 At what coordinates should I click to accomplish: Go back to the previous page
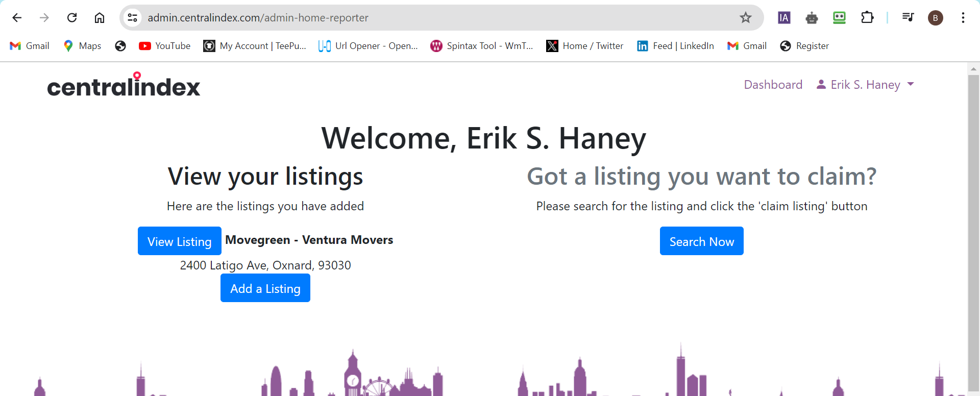point(17,18)
